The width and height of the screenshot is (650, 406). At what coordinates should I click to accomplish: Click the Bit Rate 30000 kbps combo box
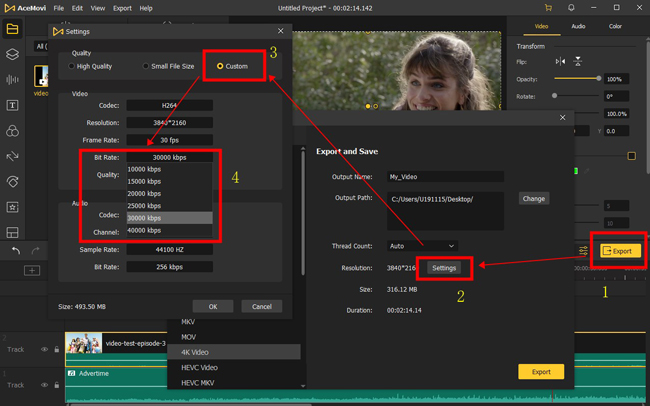click(x=170, y=158)
